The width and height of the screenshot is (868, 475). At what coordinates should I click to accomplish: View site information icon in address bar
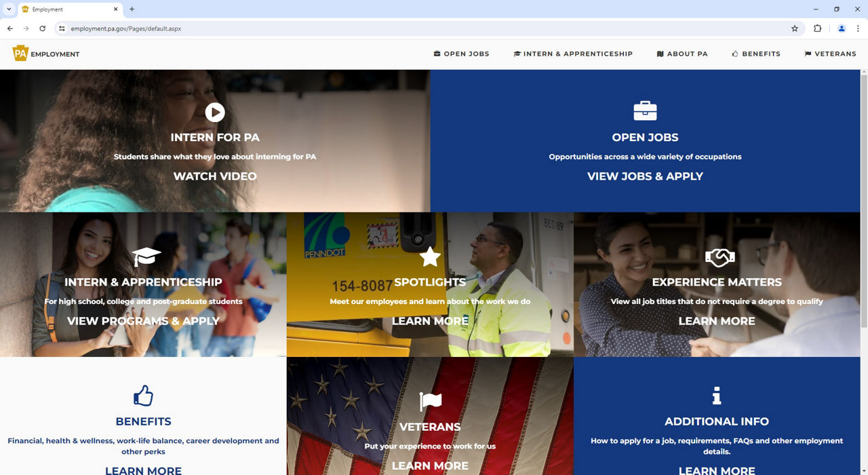(x=62, y=28)
